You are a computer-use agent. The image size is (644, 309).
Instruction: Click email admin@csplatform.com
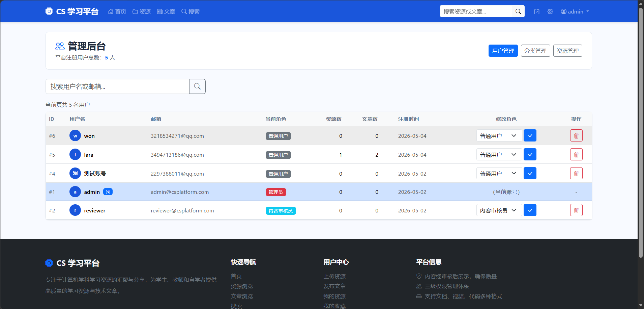tap(180, 192)
